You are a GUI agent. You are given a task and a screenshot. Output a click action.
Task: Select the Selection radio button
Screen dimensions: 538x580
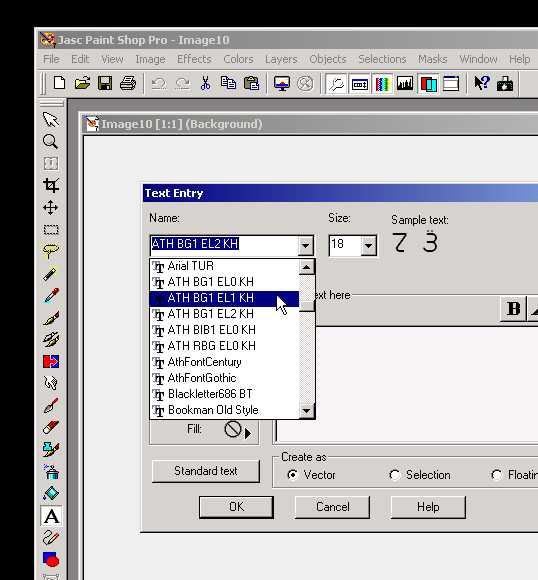[394, 475]
